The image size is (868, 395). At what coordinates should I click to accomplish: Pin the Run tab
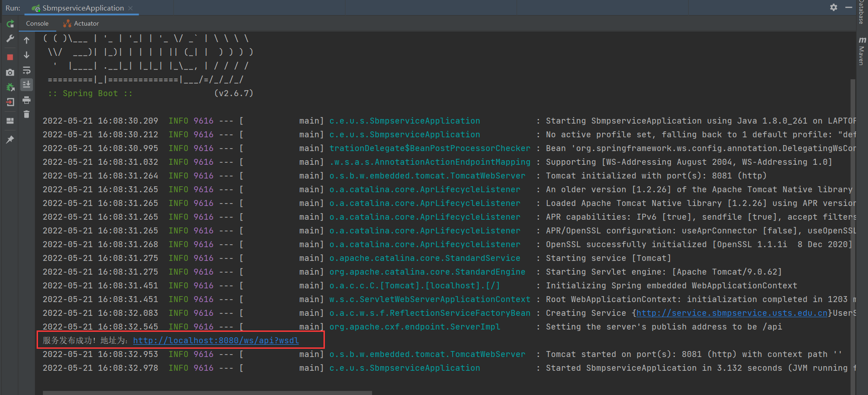click(10, 140)
